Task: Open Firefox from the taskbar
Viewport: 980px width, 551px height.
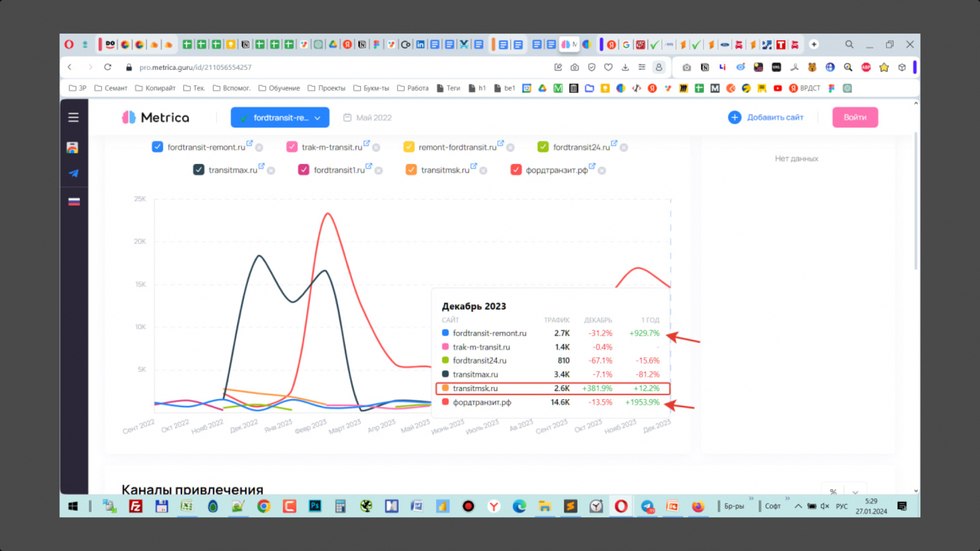Action: [698, 506]
